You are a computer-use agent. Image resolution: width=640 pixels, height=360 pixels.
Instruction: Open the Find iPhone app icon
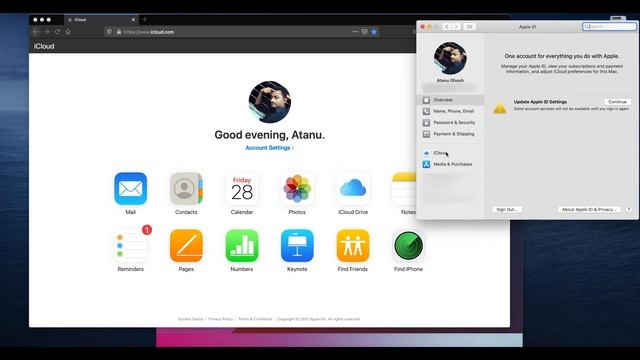[x=408, y=246]
